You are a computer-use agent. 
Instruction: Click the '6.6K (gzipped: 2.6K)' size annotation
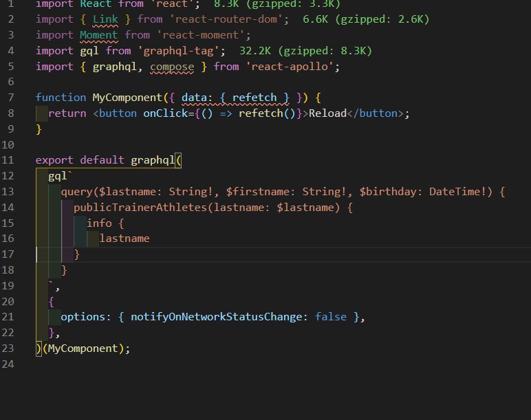click(x=366, y=19)
